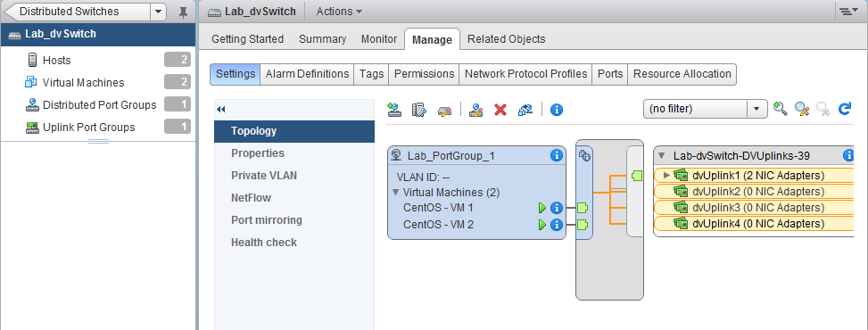Select the Tags sub-tab
Viewport: 868px width, 330px height.
click(x=371, y=74)
